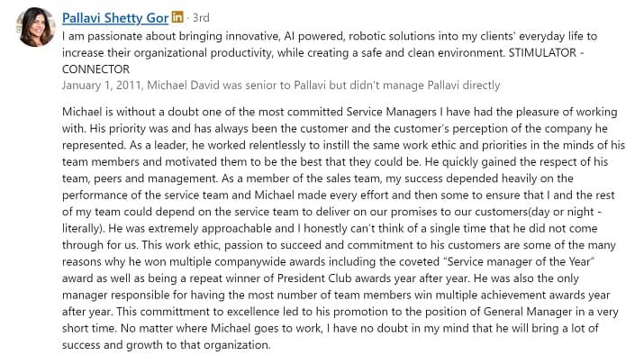Click the 'January 1, 2011' date text
The image size is (644, 355).
[102, 86]
